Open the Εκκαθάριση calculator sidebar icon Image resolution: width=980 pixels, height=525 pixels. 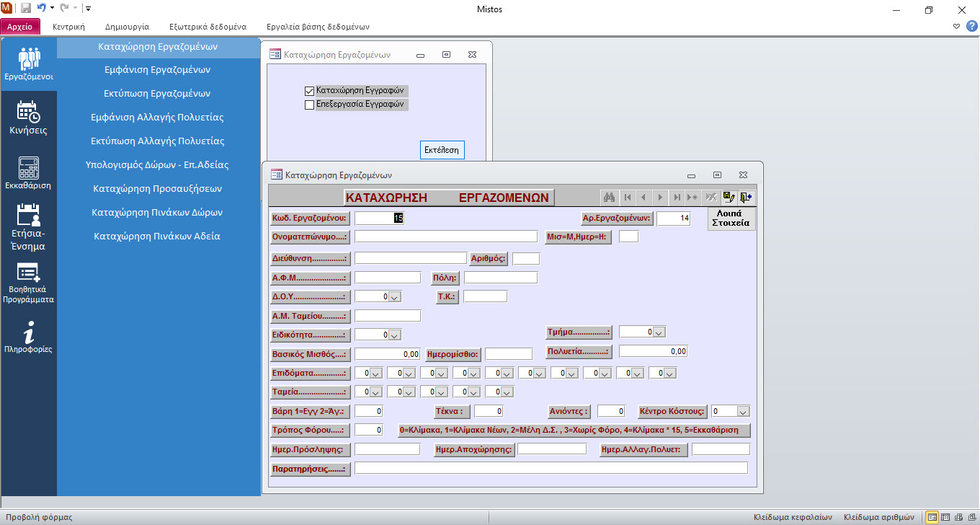[29, 173]
